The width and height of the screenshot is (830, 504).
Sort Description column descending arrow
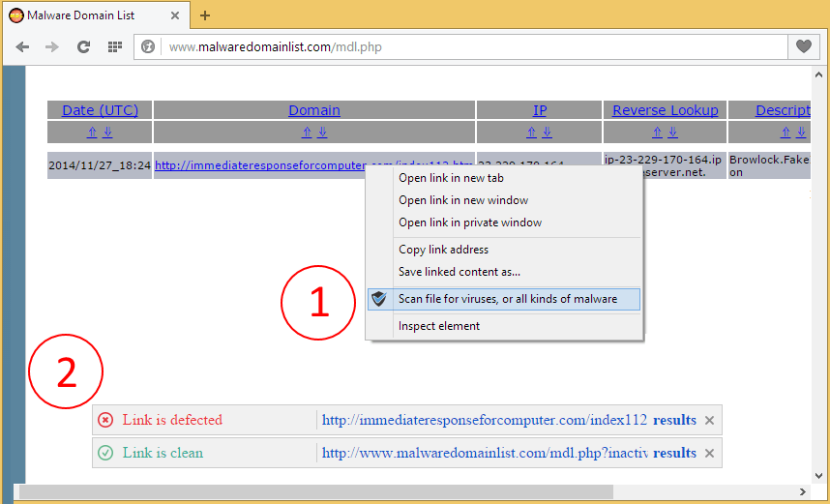click(x=801, y=133)
